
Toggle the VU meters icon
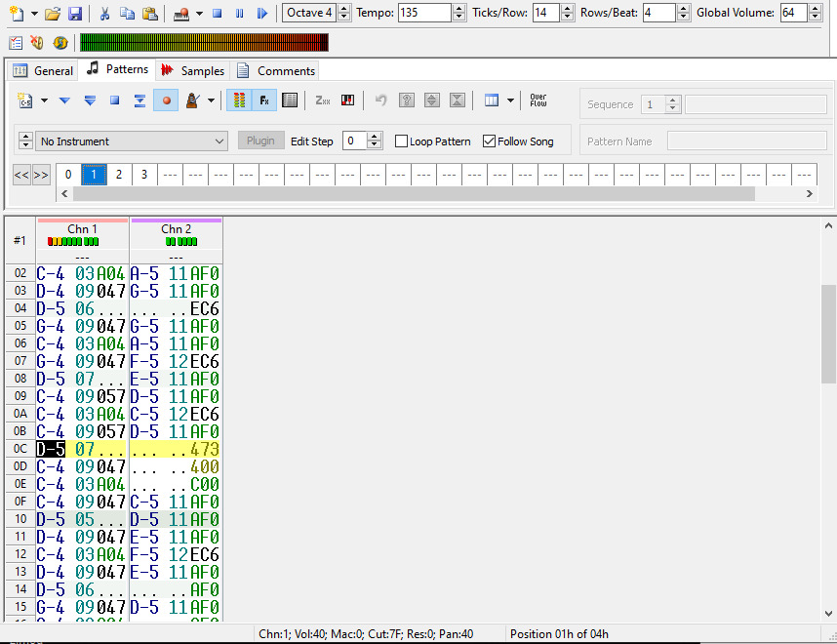237,101
